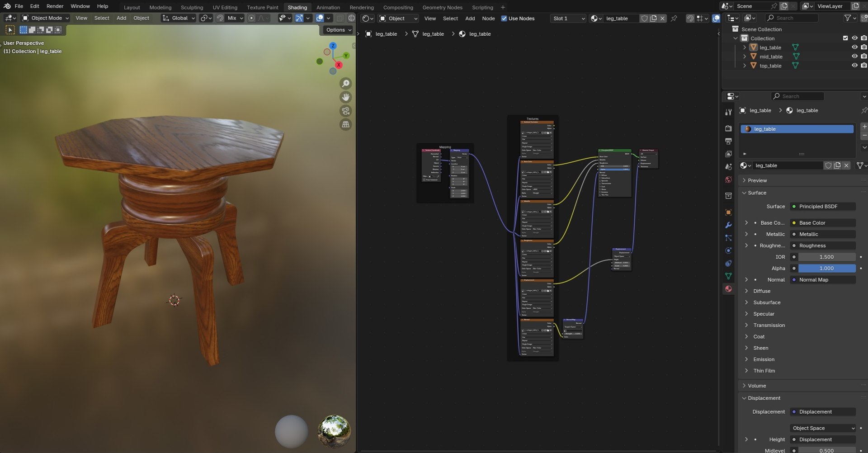868x453 pixels.
Task: Click the zoom magnifier icon in viewport
Action: pos(346,84)
